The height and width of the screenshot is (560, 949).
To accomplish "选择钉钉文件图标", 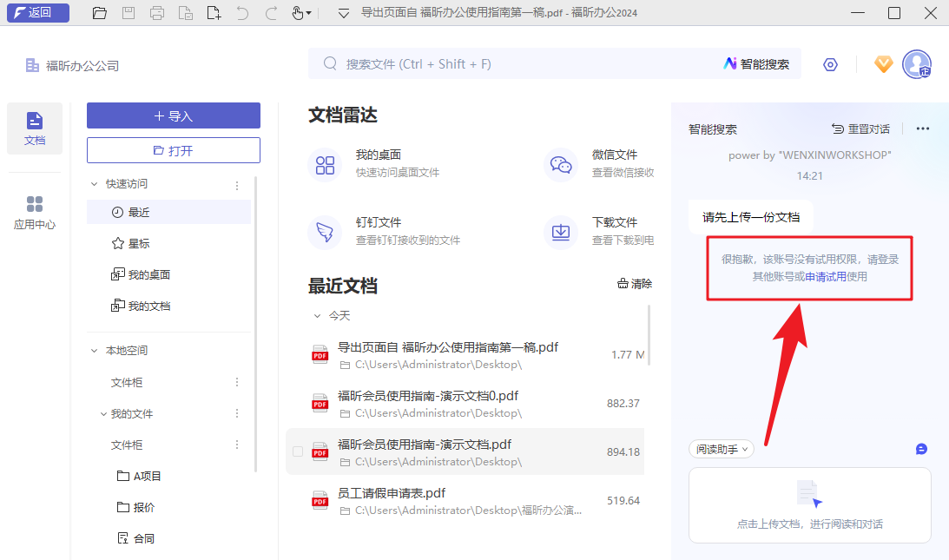I will click(325, 232).
